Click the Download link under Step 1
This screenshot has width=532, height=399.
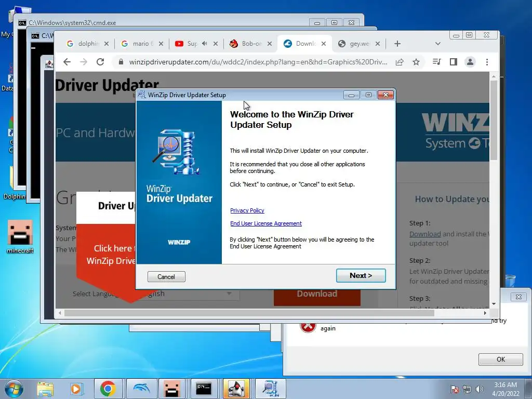425,234
